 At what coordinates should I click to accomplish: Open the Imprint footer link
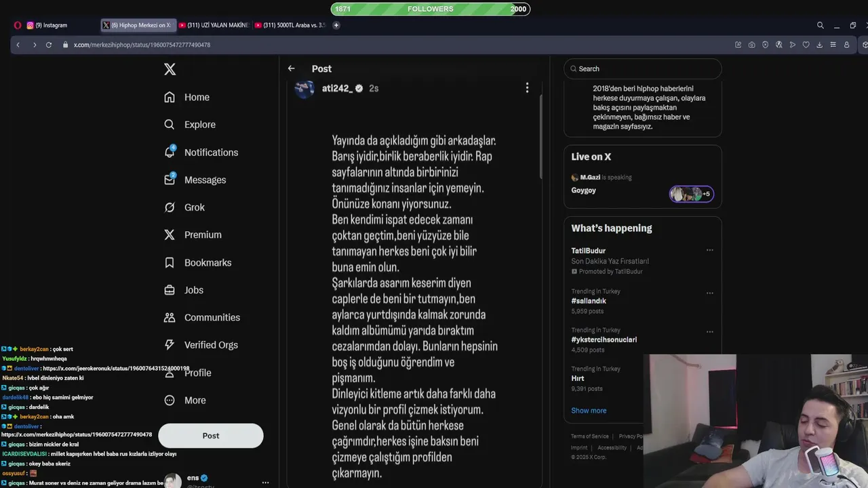coord(579,448)
